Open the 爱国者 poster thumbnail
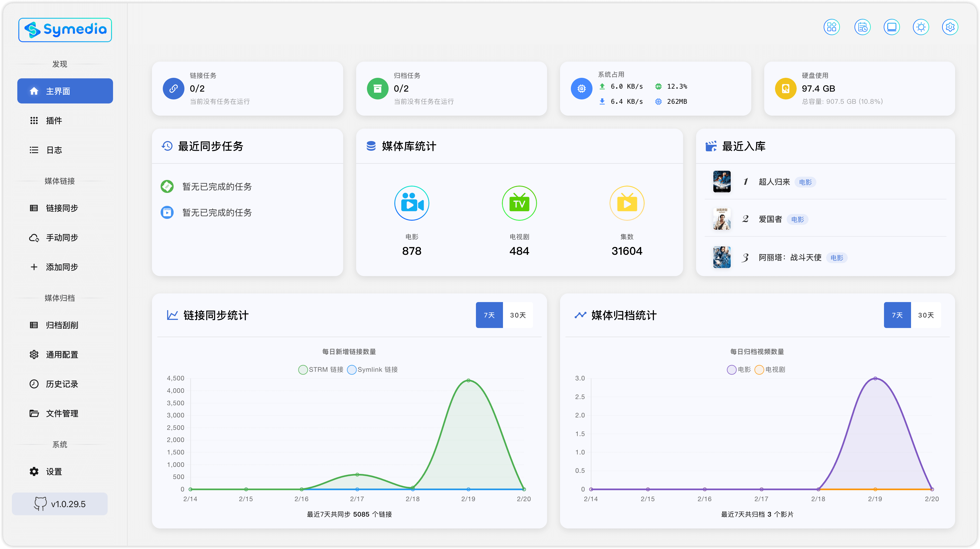Image resolution: width=980 pixels, height=549 pixels. point(722,219)
